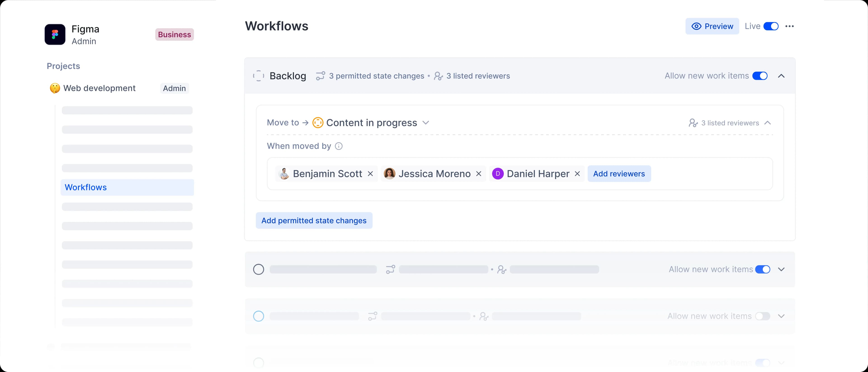Collapse the 3 listed reviewers panel

(x=768, y=123)
